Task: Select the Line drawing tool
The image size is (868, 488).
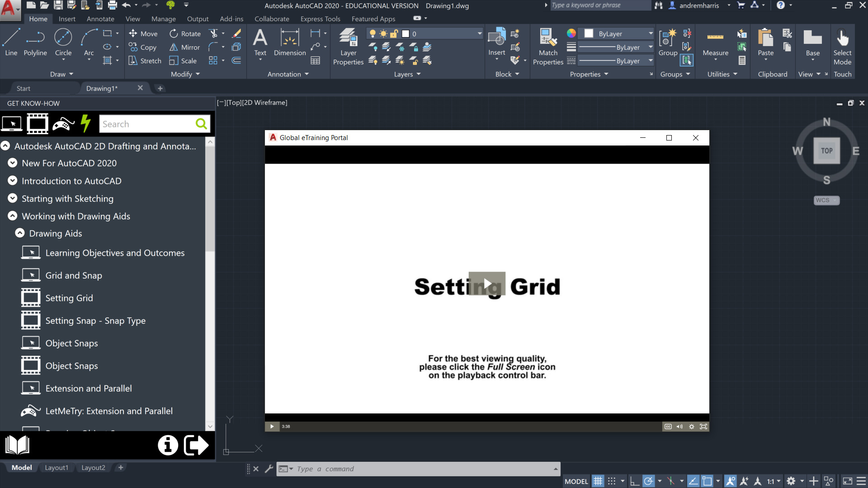Action: tap(11, 42)
